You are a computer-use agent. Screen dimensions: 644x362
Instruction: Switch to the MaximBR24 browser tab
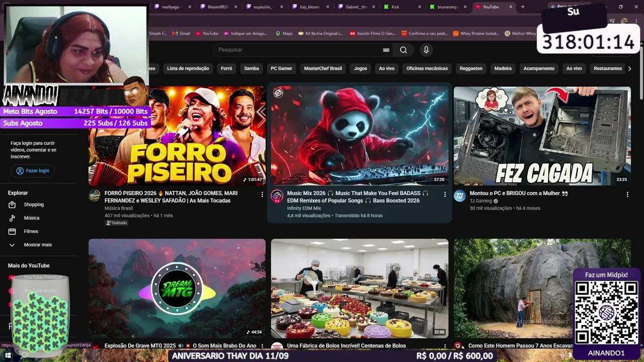[218, 7]
